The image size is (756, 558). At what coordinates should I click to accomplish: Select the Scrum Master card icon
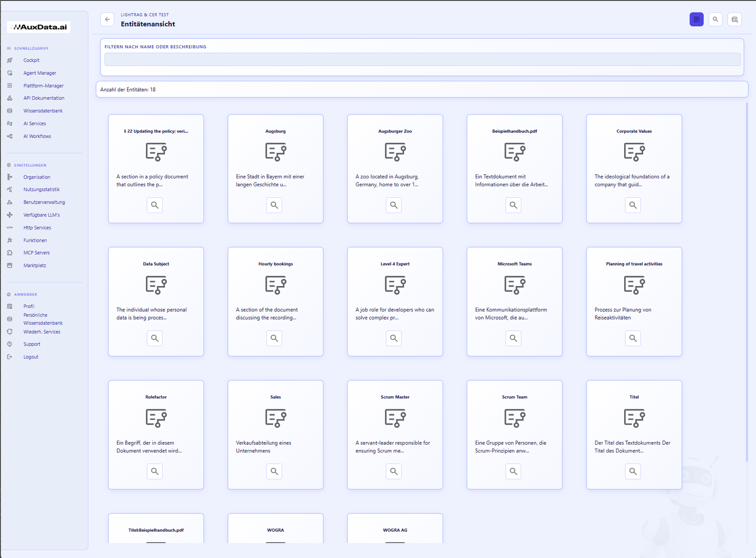point(395,418)
